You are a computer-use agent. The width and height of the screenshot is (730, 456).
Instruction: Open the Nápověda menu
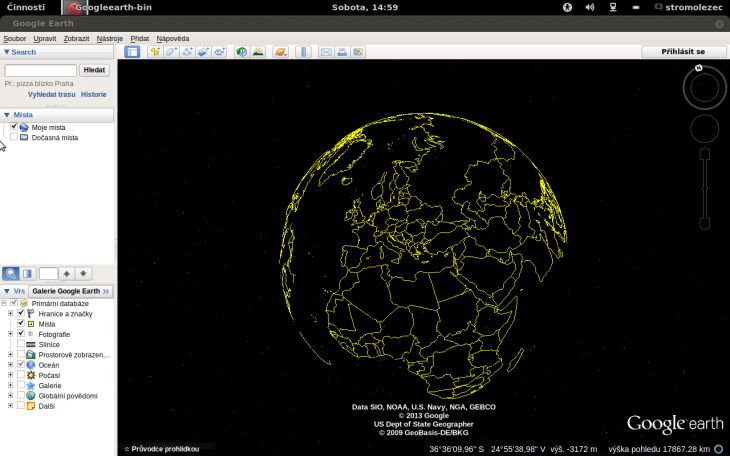[173, 39]
